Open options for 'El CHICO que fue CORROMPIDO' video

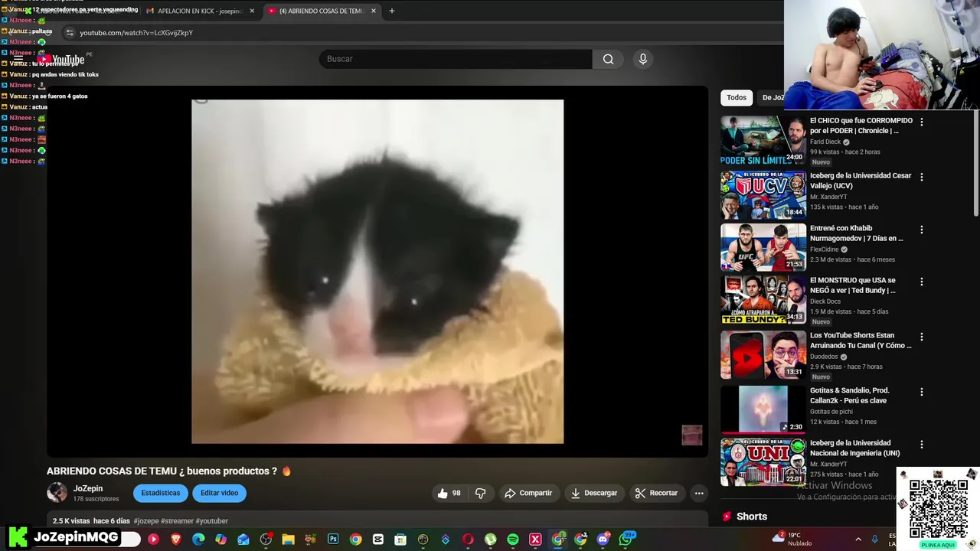921,122
